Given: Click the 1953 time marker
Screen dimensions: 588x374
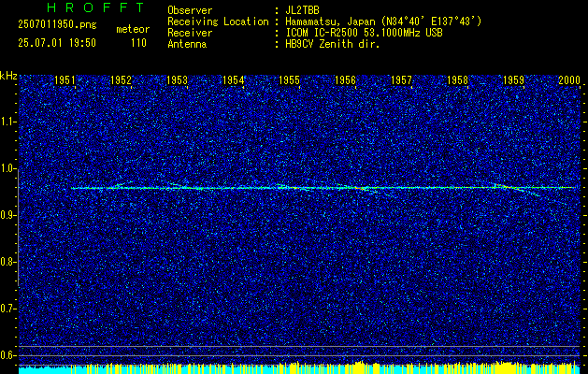Looking at the screenshot, I should coord(177,79).
